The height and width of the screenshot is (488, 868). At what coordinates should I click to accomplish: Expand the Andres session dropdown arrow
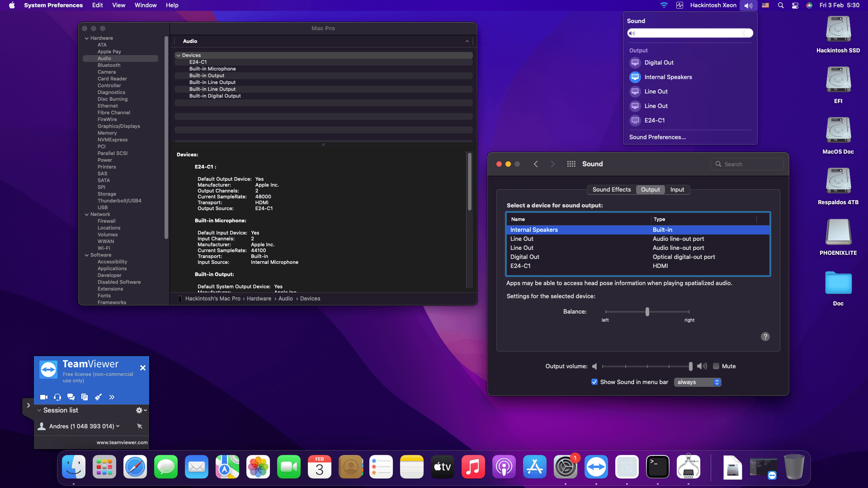coord(118,426)
